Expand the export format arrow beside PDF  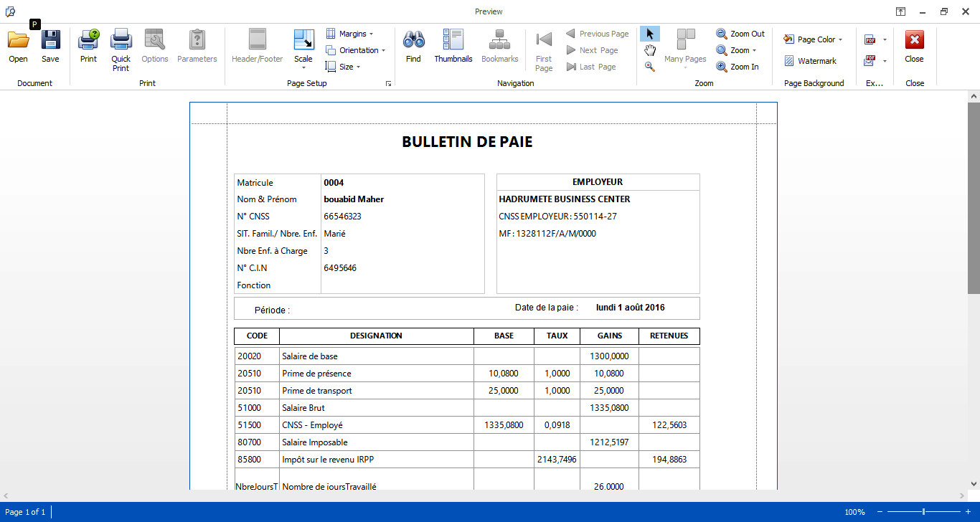click(885, 39)
